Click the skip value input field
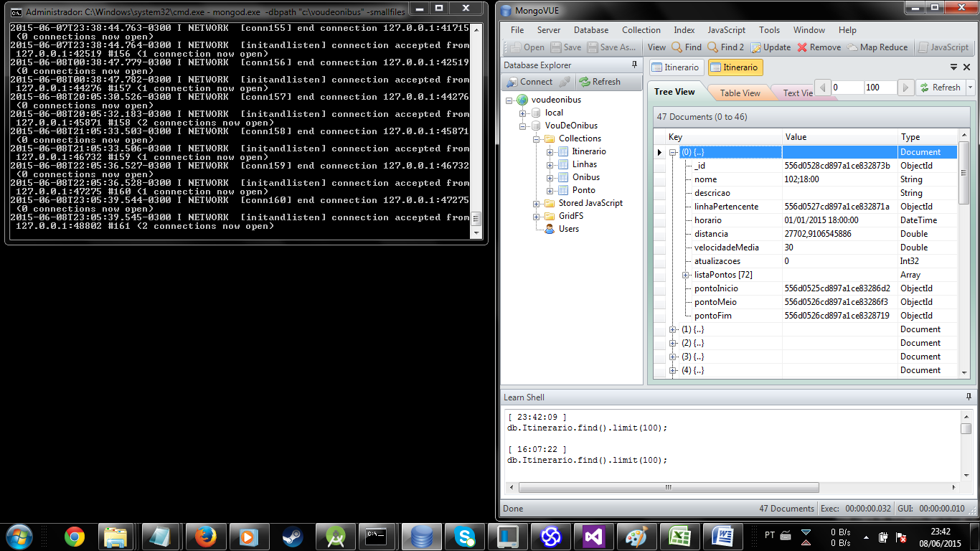 847,88
